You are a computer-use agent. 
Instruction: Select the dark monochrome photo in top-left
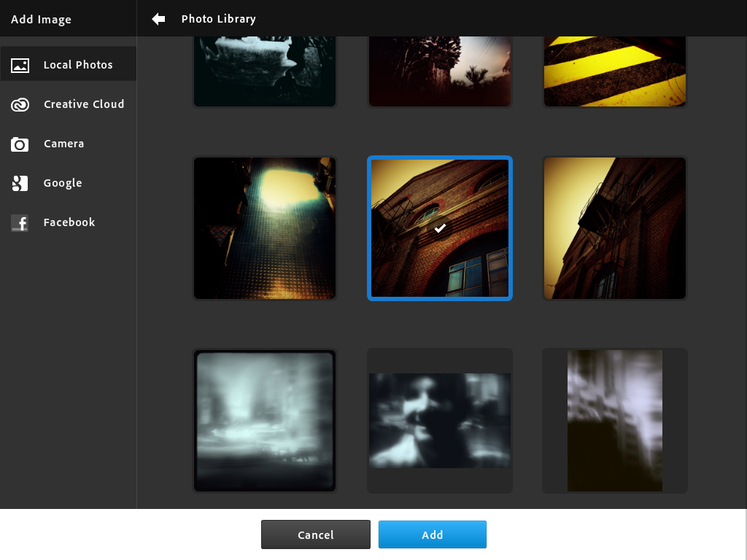[x=265, y=71]
